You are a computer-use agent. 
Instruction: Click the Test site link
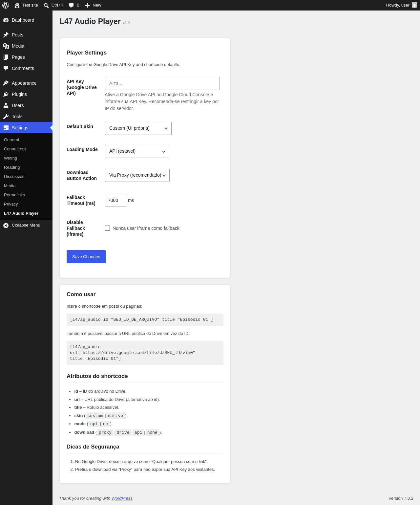click(x=30, y=5)
